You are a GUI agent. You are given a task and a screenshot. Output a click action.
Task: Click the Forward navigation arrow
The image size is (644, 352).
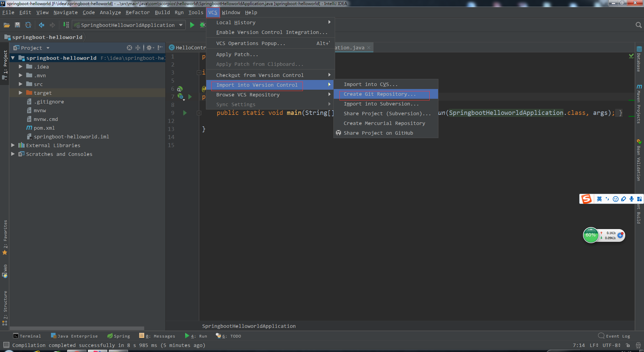tap(52, 25)
